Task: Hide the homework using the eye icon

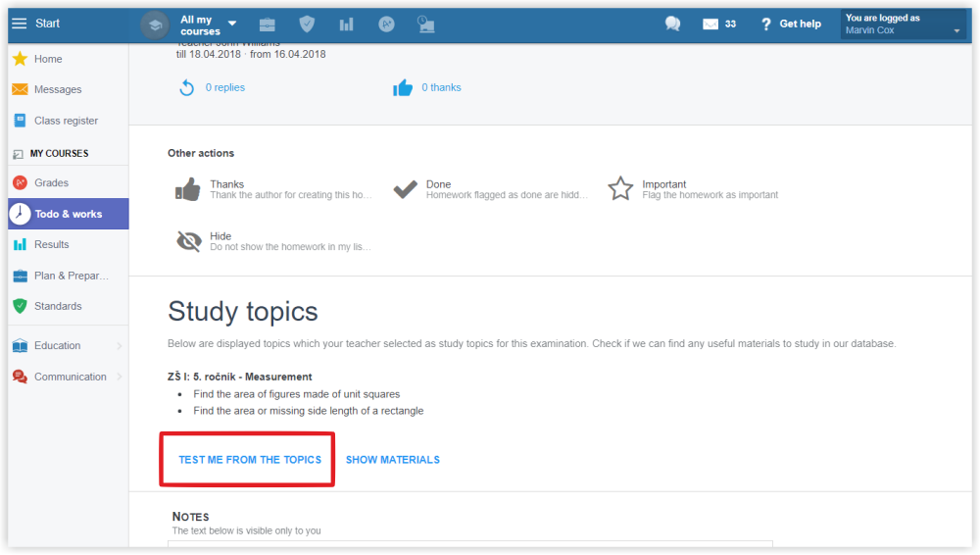Action: tap(188, 241)
